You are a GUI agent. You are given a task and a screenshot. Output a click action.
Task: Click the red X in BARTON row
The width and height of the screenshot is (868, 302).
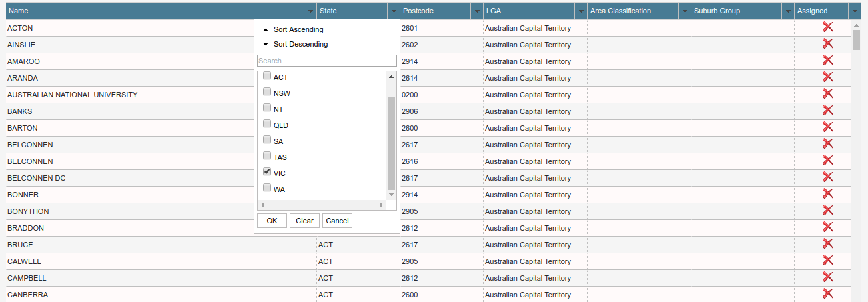tap(827, 127)
